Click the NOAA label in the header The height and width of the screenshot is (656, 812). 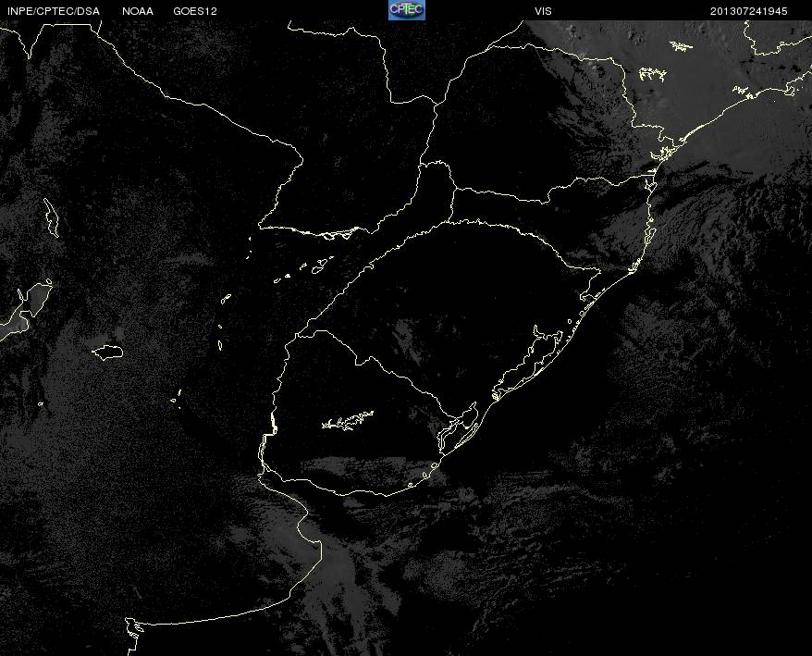point(138,11)
